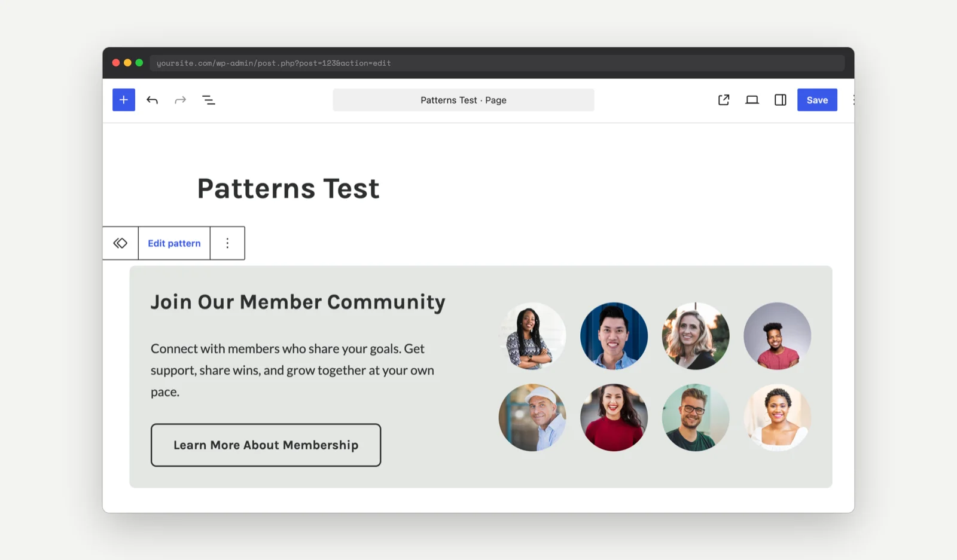Maximize the window with green button

139,63
